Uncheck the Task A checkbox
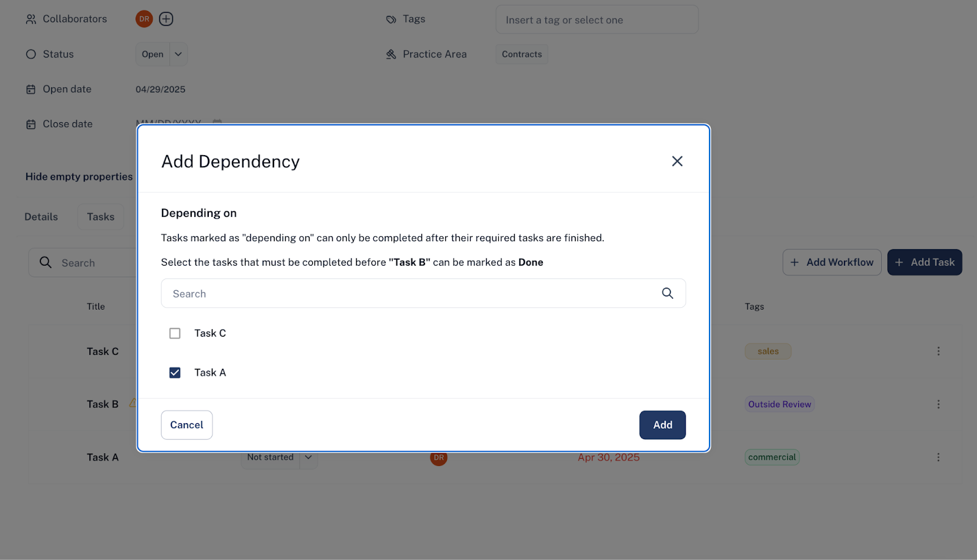This screenshot has width=977, height=560. [x=175, y=373]
